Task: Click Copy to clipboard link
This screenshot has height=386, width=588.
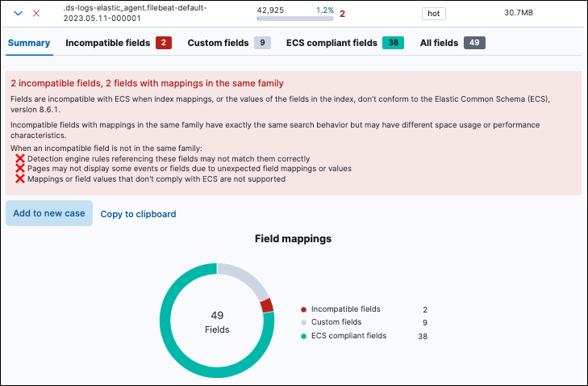Action: [x=138, y=214]
